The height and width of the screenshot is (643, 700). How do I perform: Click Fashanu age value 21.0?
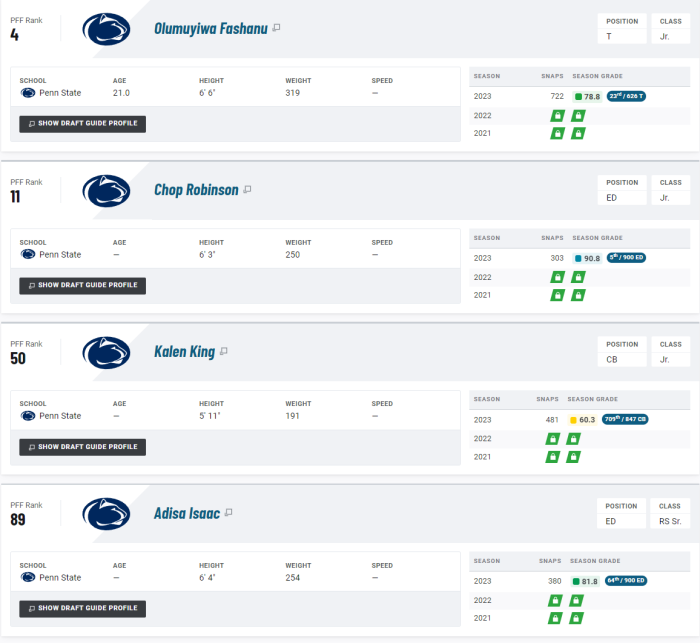(x=121, y=93)
